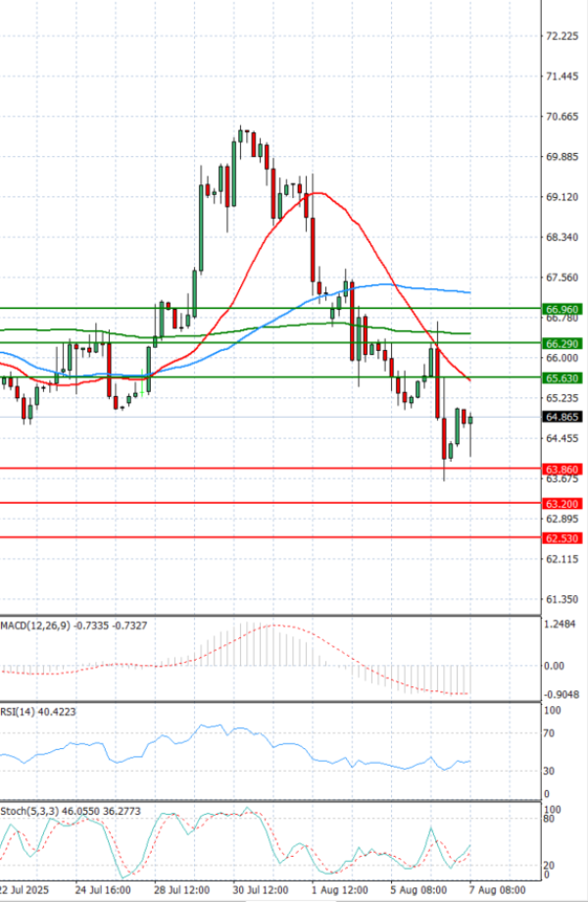
Task: Select the RSI(14) 40.4223 indicator label
Action: point(38,712)
